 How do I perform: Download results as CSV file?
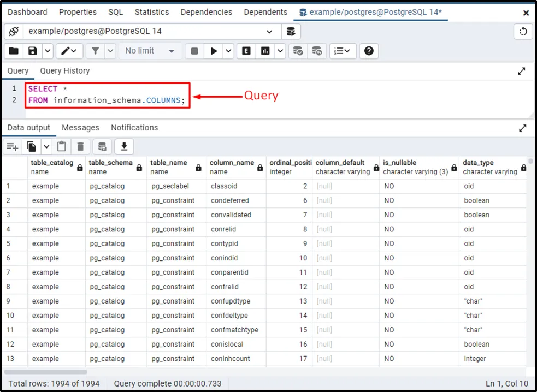(x=124, y=146)
